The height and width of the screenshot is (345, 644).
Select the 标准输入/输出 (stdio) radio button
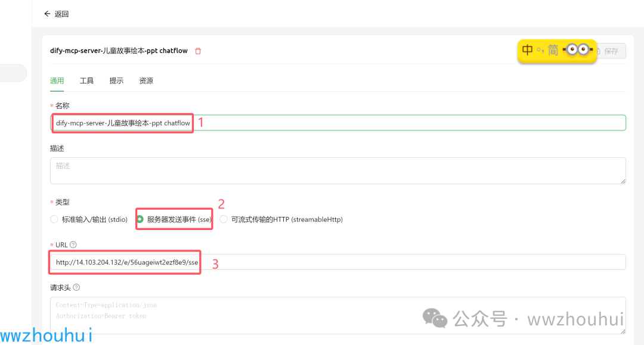pyautogui.click(x=54, y=219)
